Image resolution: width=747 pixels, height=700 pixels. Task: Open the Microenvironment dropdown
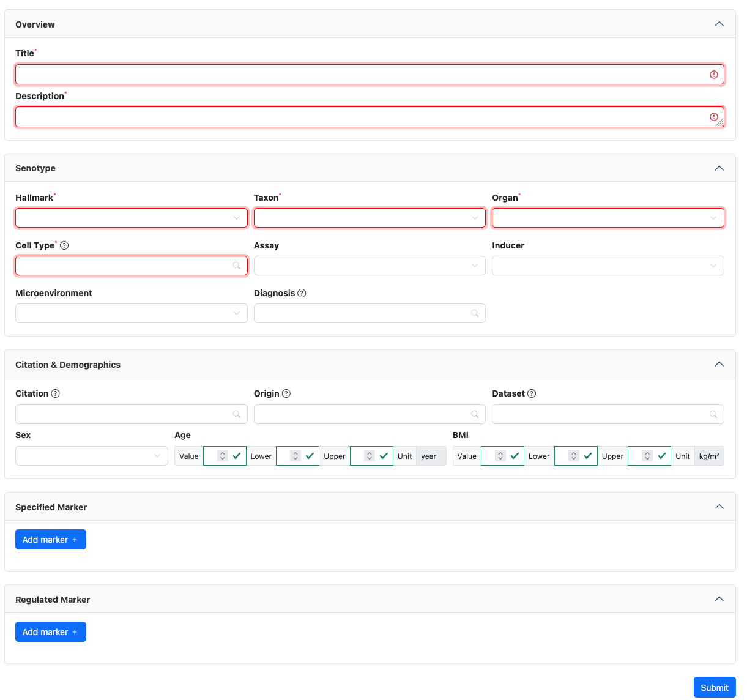(132, 313)
